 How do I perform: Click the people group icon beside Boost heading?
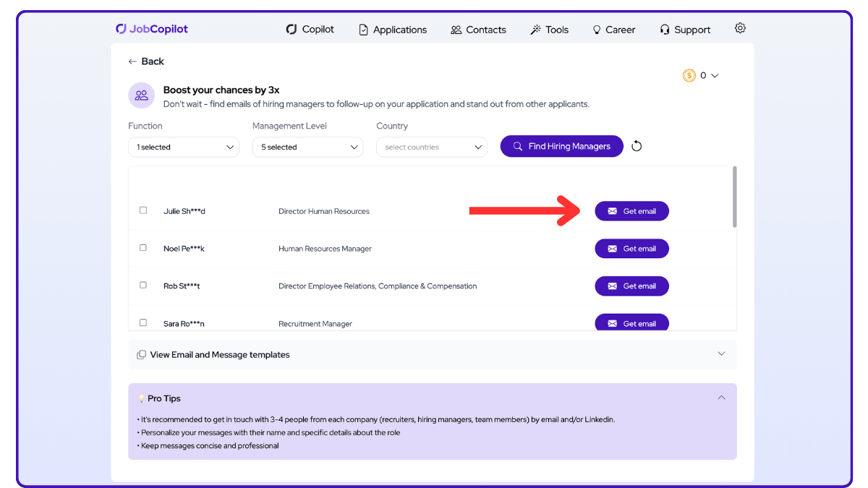[x=141, y=95]
